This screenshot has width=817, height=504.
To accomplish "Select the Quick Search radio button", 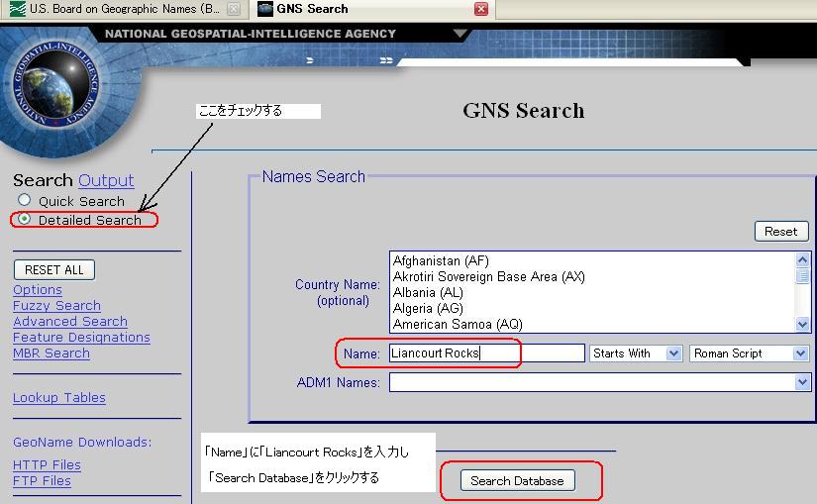I will [x=24, y=200].
